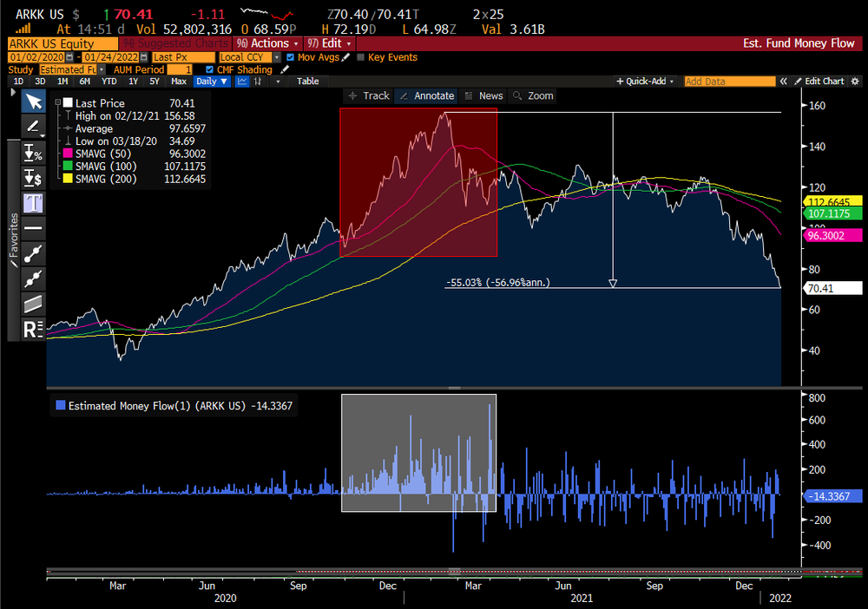The image size is (868, 609).
Task: Toggle the CMF Shading checkbox
Action: point(209,69)
